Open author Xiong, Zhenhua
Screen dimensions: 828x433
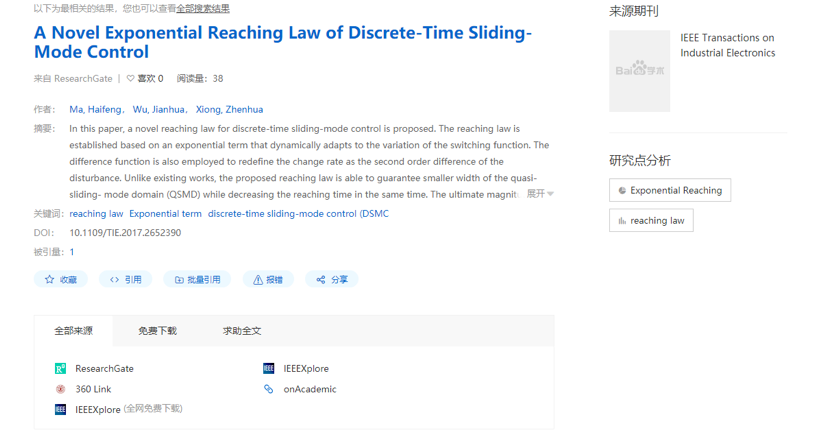[x=229, y=109]
